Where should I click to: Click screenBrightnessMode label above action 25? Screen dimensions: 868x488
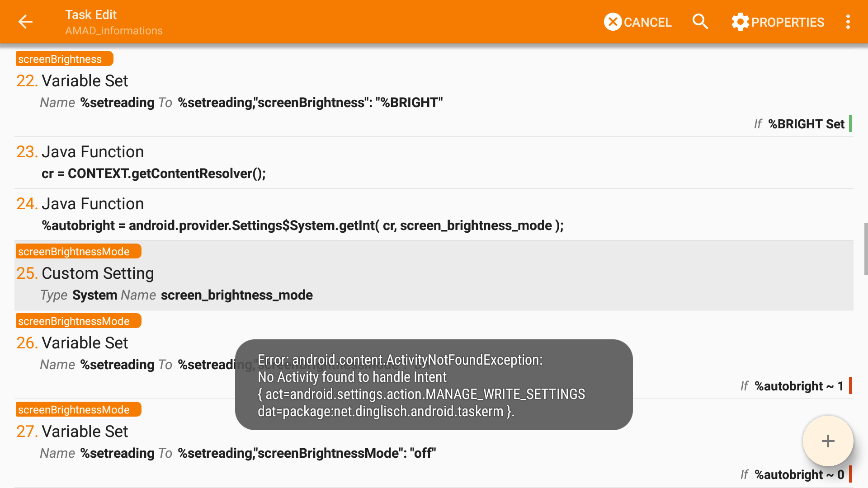coord(78,252)
